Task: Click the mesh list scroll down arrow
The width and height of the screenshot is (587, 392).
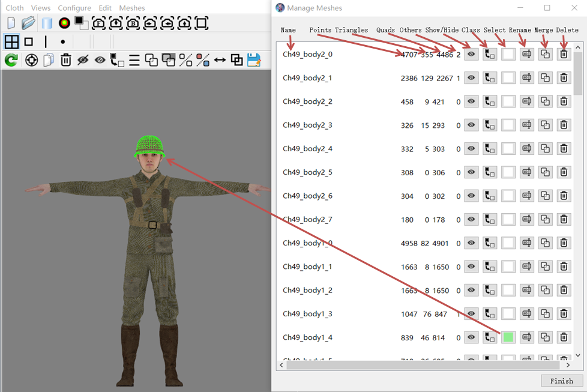Action: (579, 355)
